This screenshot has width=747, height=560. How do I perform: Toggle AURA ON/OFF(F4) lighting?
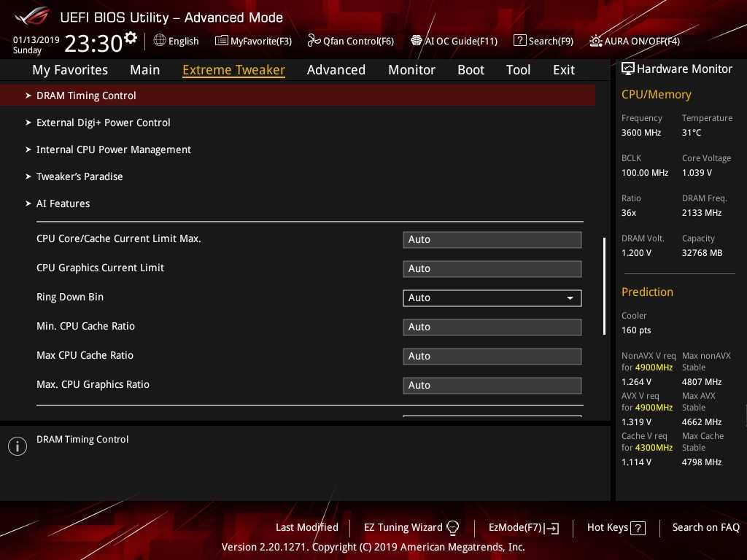click(596, 41)
